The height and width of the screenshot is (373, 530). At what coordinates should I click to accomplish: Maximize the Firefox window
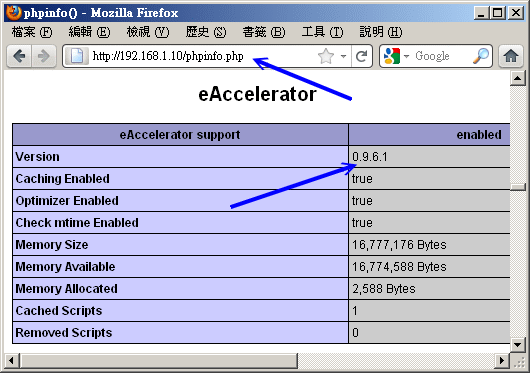point(498,13)
